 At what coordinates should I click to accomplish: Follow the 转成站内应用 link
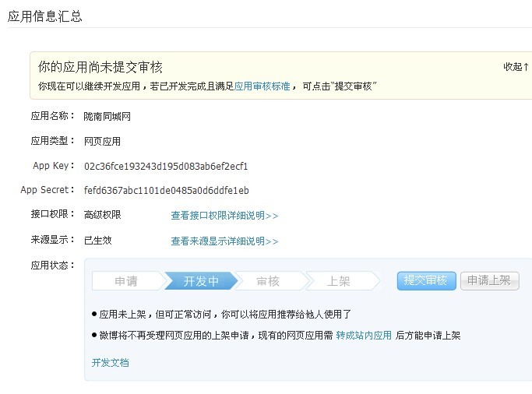point(364,336)
